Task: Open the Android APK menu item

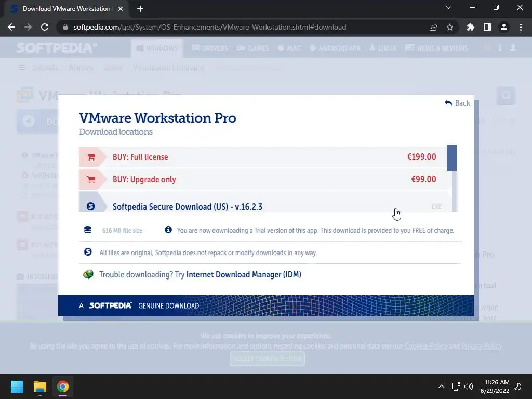Action: coord(335,48)
